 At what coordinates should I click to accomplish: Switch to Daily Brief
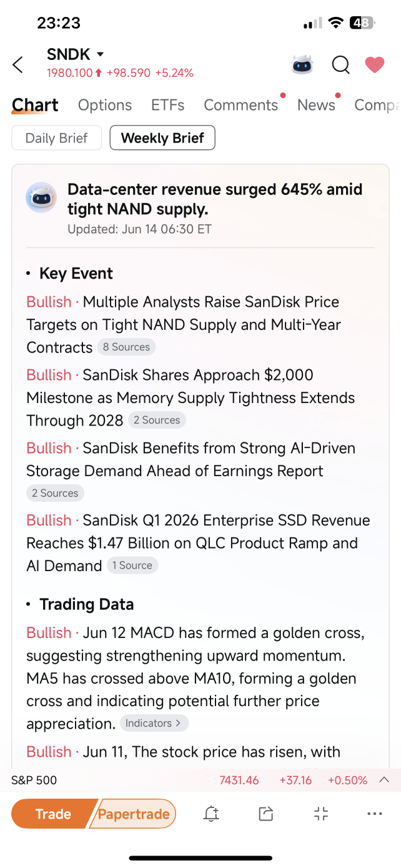(56, 138)
